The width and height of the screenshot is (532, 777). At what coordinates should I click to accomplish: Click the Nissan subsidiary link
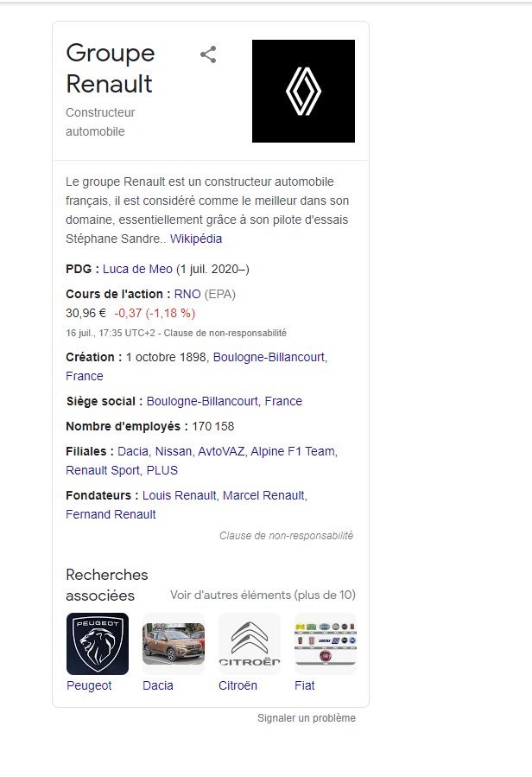174,451
